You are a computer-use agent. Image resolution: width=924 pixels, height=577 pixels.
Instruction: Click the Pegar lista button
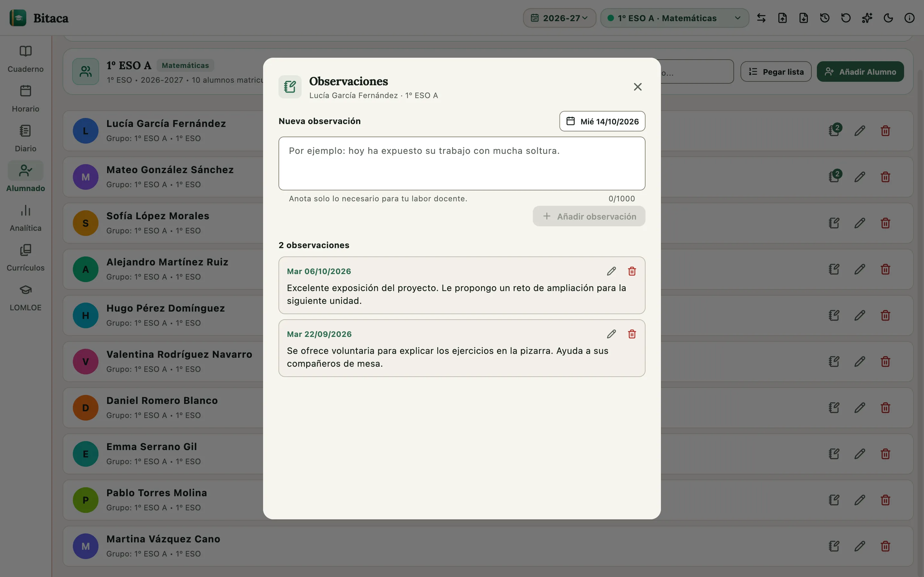click(776, 72)
